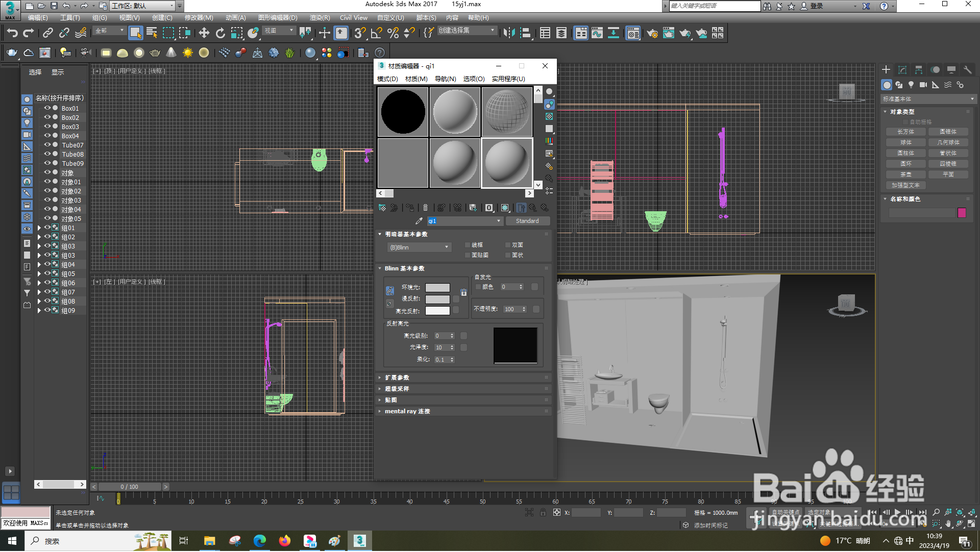The width and height of the screenshot is (980, 552).
Task: Choose the Select and Move tool
Action: (x=204, y=33)
